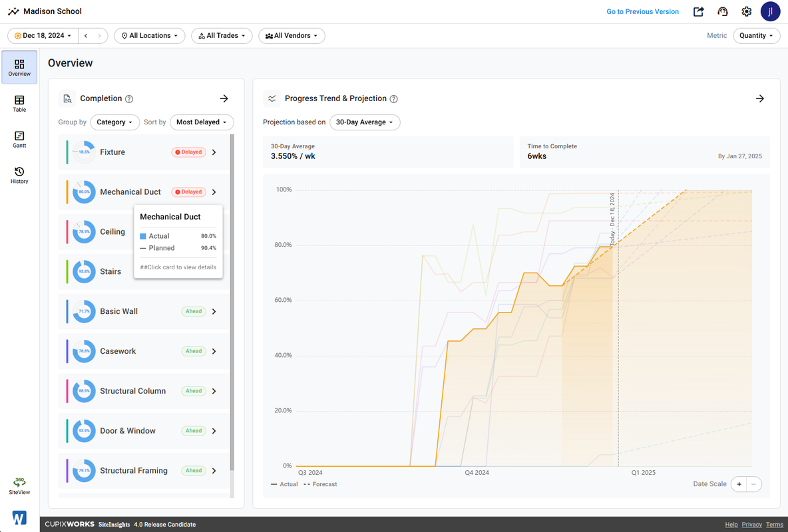Open the Fixture category card

[x=144, y=152]
